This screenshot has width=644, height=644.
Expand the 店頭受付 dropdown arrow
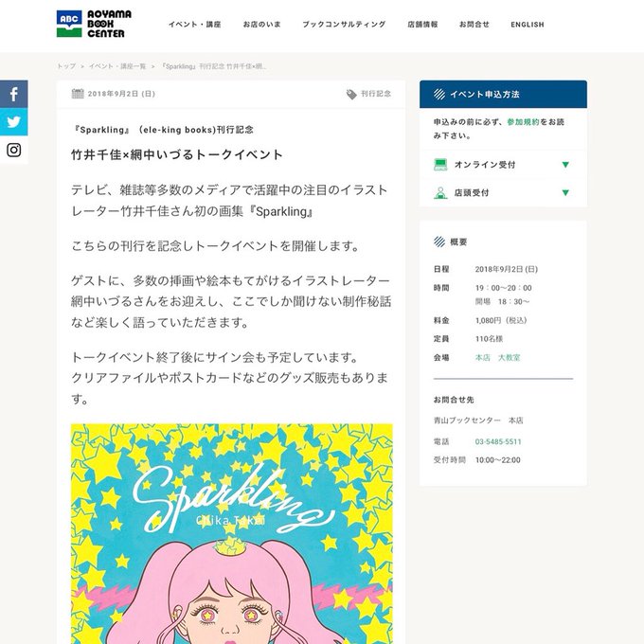tap(565, 192)
